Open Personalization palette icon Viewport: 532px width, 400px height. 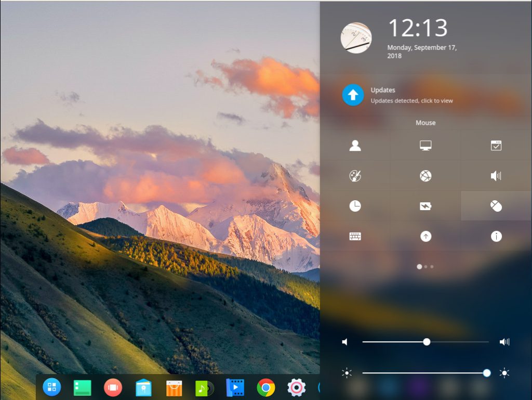(x=355, y=176)
